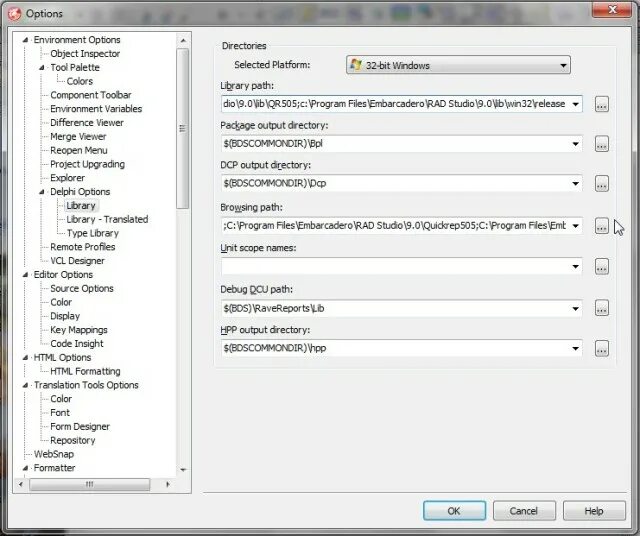The width and height of the screenshot is (640, 536).
Task: Select Display in the tree
Action: point(65,316)
